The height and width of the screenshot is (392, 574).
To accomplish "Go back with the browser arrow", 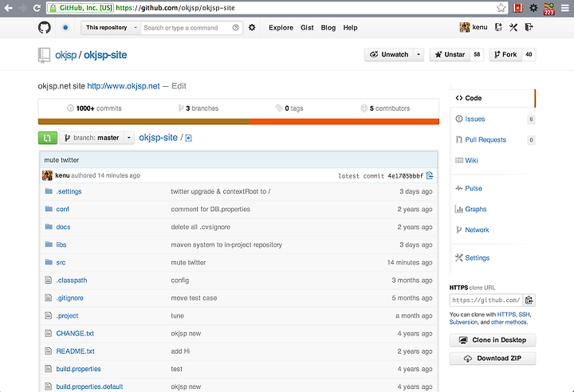I will 9,8.
